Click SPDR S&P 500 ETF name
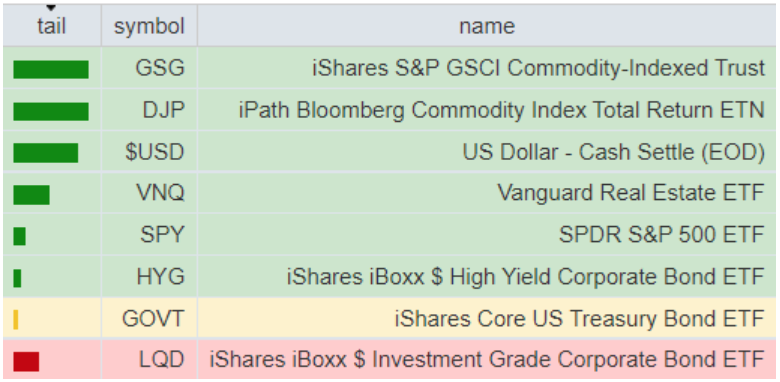 click(662, 235)
